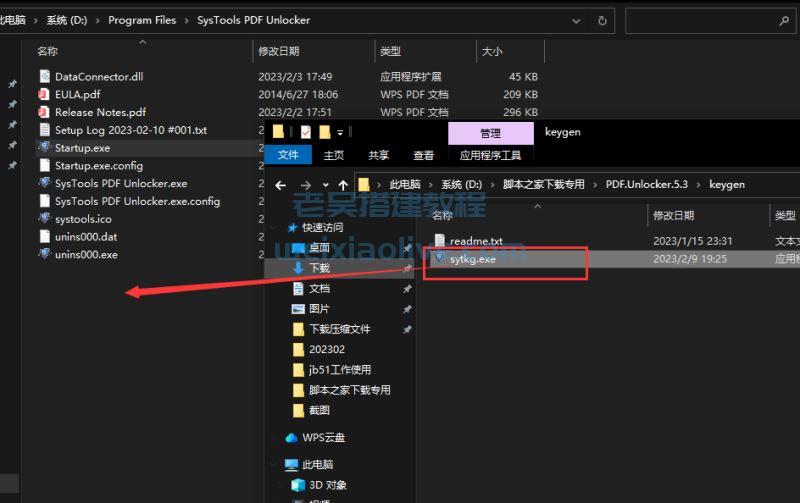Click SysTools PDF Unlocker breadcrumb
Viewport: 800px width, 503px height.
click(254, 20)
